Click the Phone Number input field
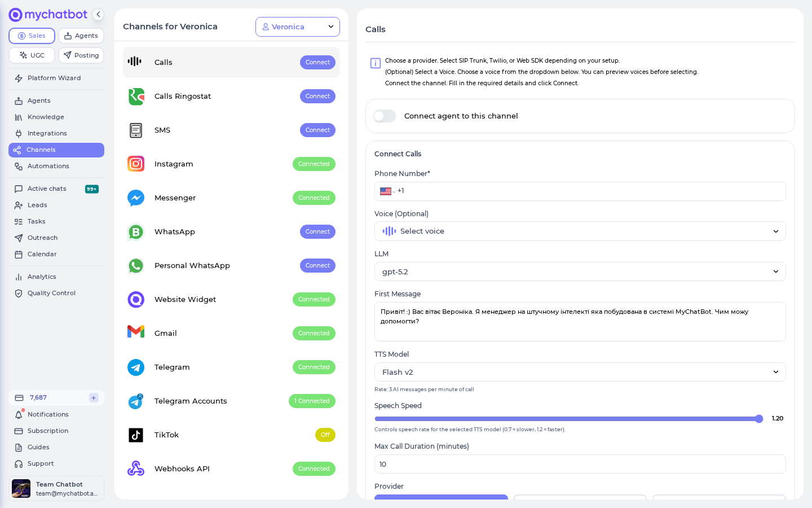The image size is (812, 508). pos(580,191)
